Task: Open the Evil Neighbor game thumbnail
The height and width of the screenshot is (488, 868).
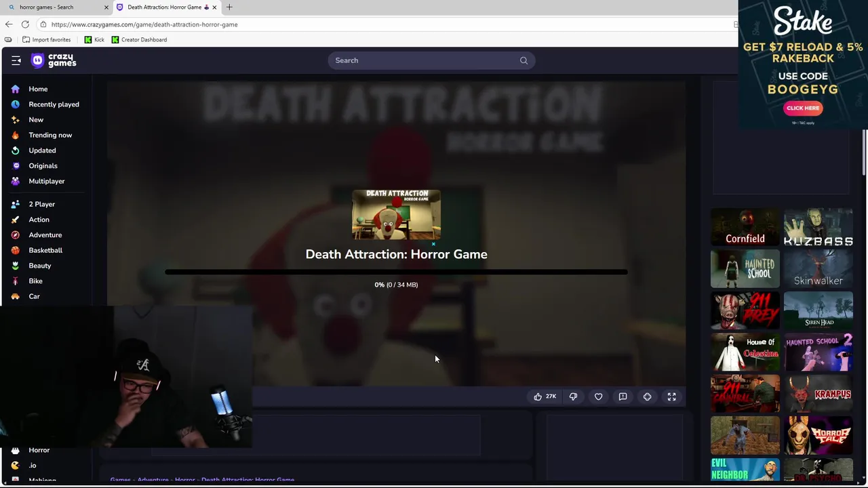Action: click(x=745, y=470)
